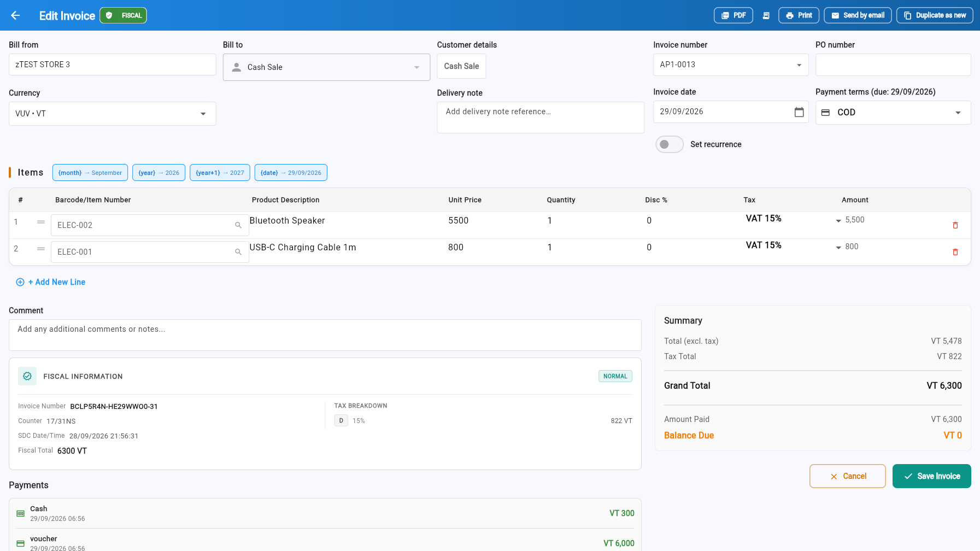Click the FISCAL shield badge
Image resolution: width=980 pixels, height=551 pixels.
click(x=124, y=15)
